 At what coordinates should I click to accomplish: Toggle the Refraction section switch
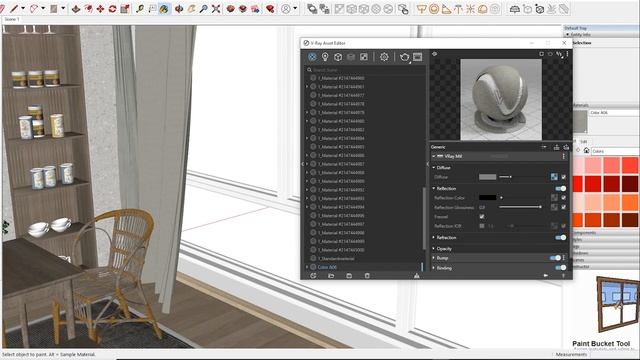(560, 238)
